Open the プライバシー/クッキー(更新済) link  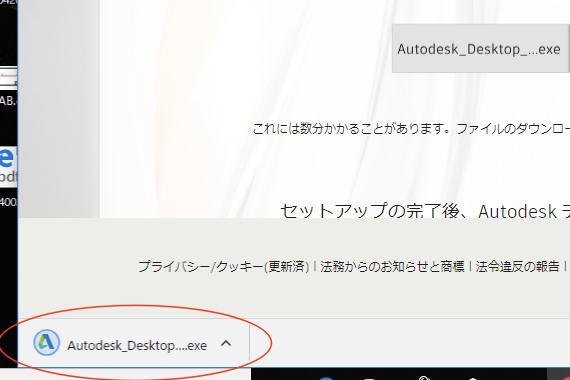[224, 267]
